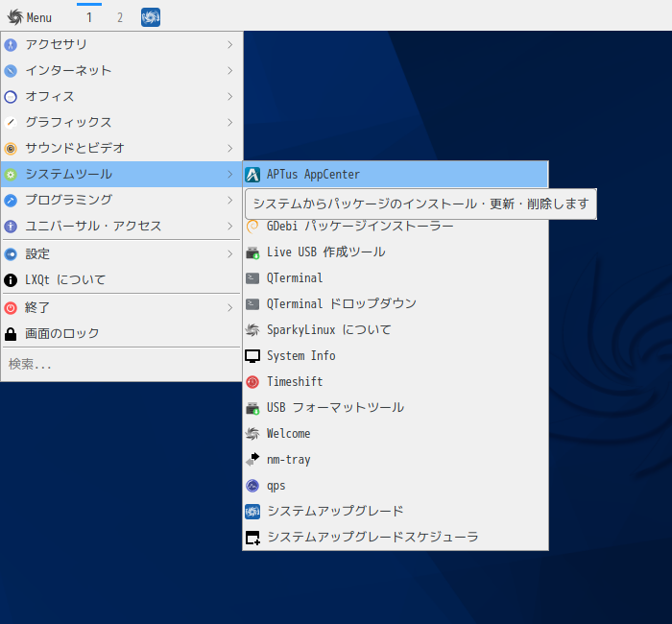Click the インターネット category icon
The width and height of the screenshot is (672, 624).
pos(11,71)
